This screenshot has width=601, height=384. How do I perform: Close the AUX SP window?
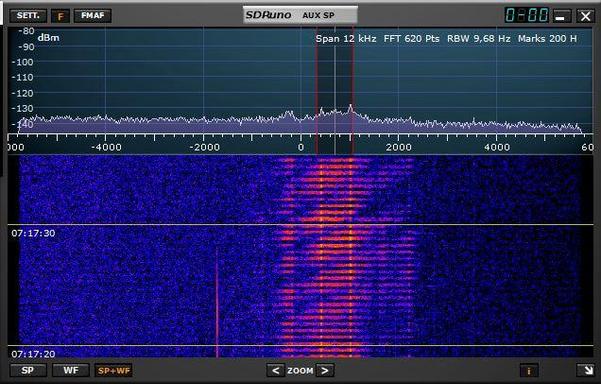coord(585,16)
